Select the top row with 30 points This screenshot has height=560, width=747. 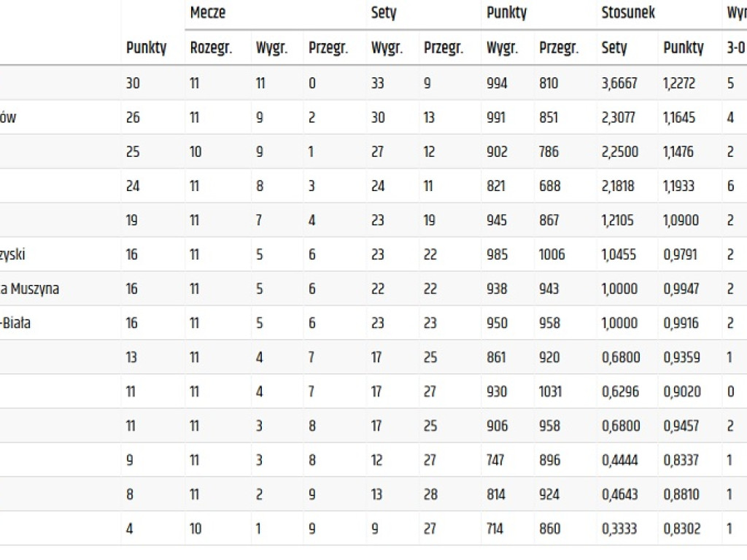[x=373, y=83]
